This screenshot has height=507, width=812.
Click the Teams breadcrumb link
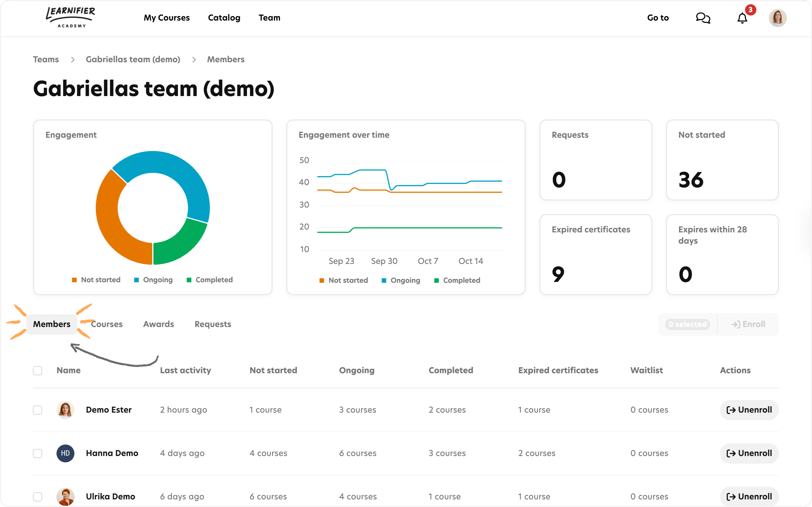46,59
